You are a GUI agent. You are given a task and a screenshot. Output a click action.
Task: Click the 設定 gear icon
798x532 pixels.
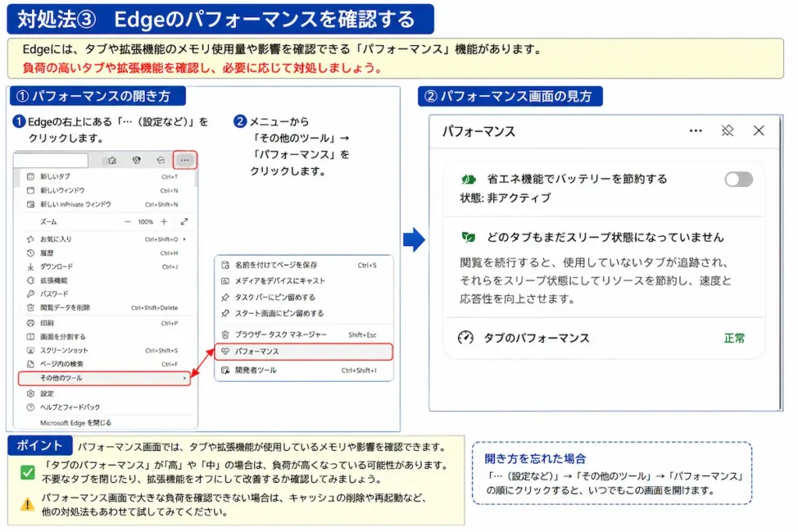pyautogui.click(x=30, y=393)
